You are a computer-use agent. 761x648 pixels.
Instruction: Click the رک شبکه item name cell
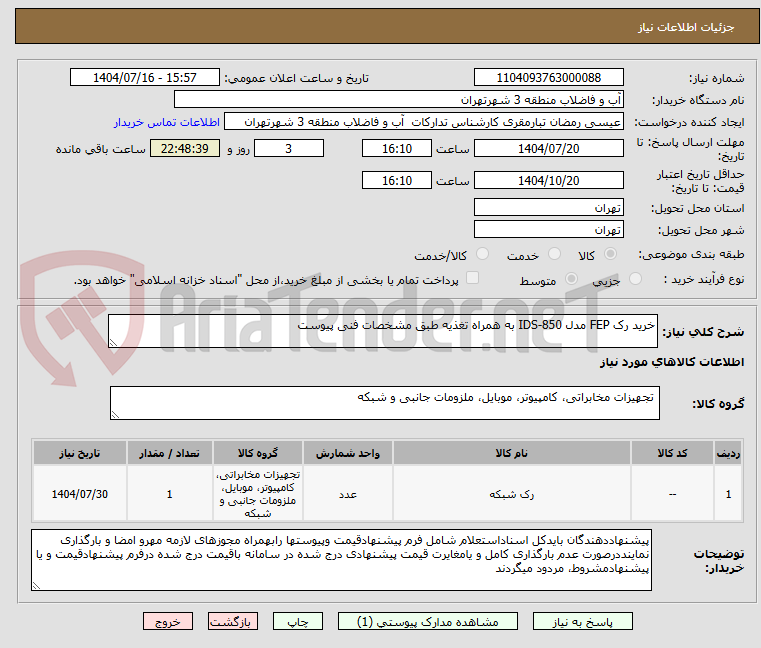(512, 494)
